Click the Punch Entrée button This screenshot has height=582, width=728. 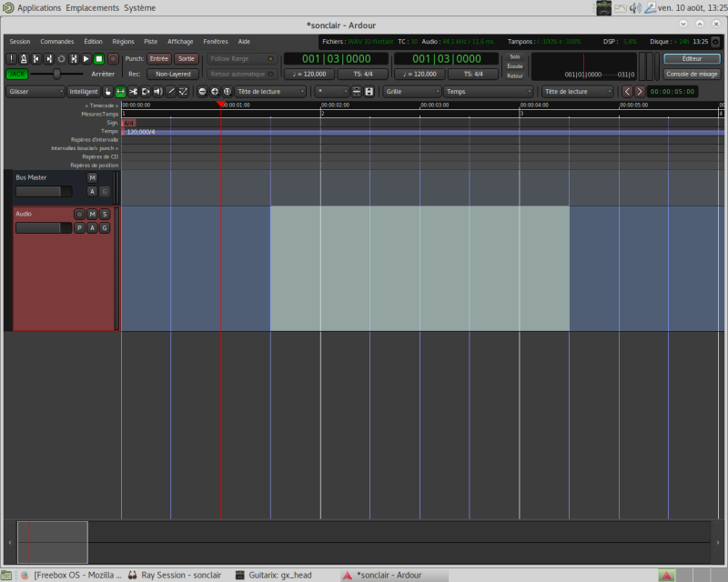click(x=159, y=58)
